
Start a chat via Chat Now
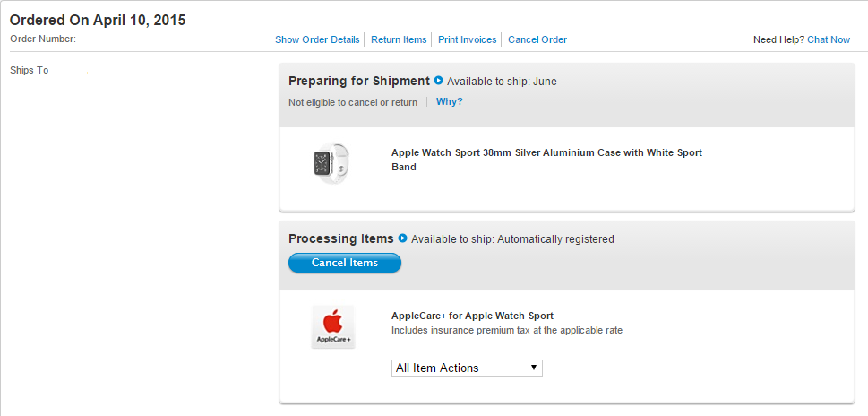829,39
